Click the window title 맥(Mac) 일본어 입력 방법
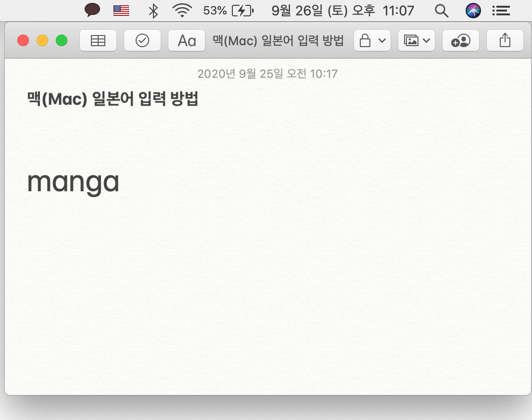This screenshot has width=532, height=420. click(278, 41)
